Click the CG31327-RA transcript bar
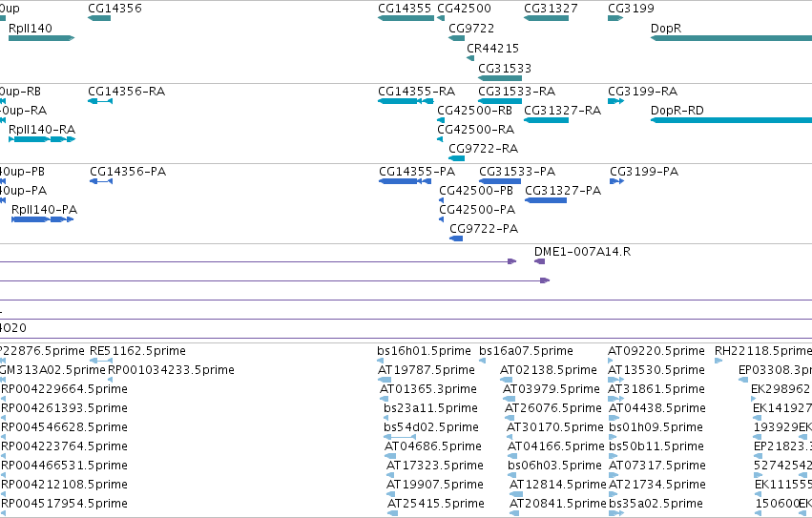 (547, 120)
